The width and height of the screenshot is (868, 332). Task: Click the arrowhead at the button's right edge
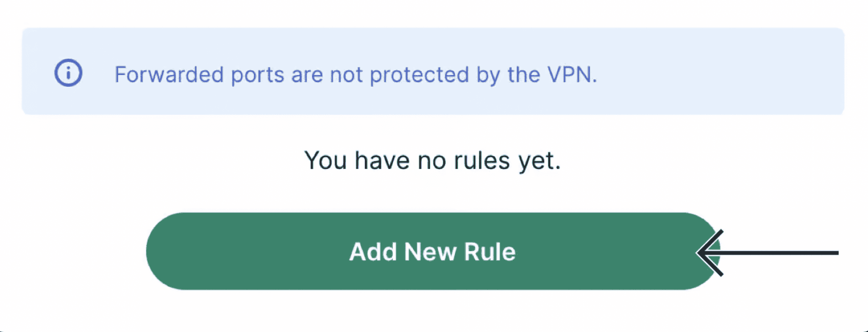click(707, 253)
